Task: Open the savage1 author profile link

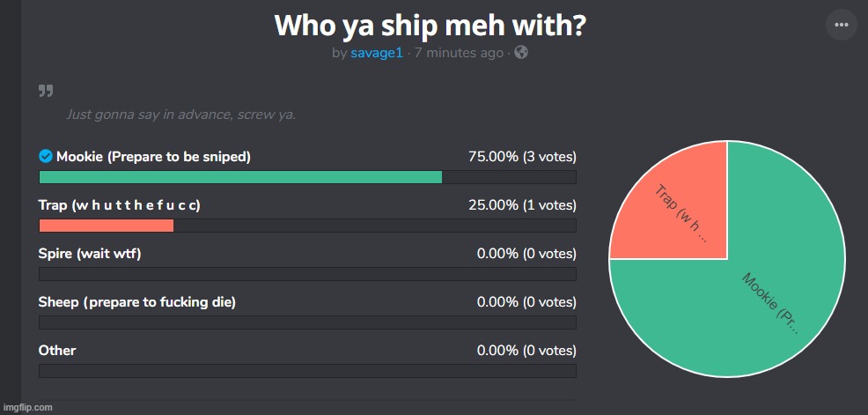Action: (377, 53)
